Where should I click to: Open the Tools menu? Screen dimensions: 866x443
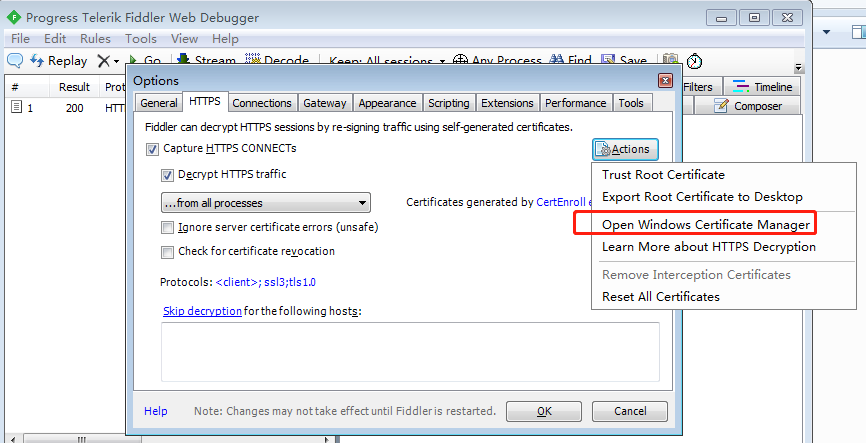pyautogui.click(x=141, y=39)
